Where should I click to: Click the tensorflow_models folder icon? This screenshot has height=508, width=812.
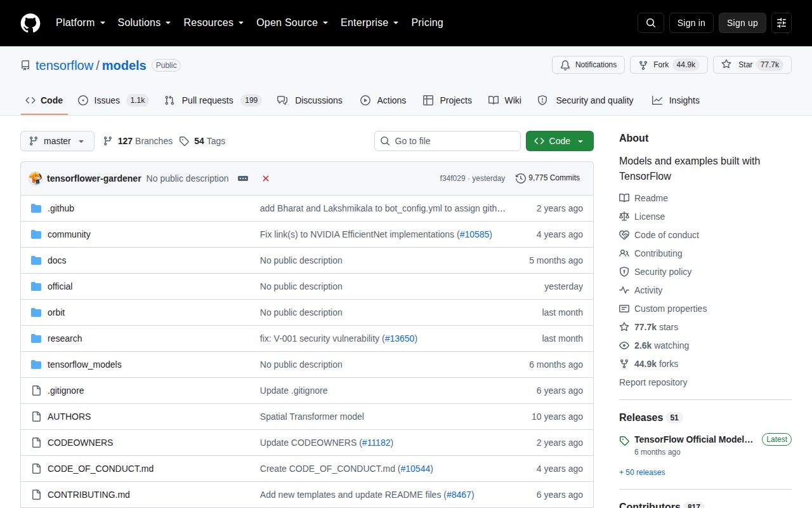pos(36,364)
